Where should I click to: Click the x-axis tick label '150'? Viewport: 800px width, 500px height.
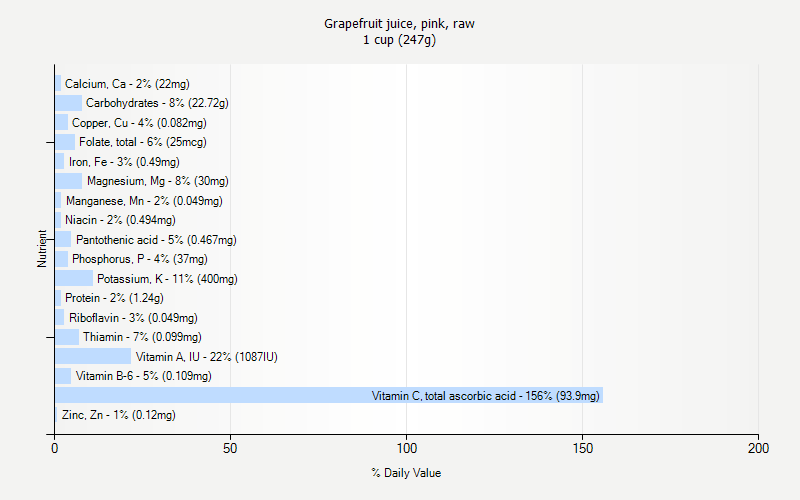pos(583,448)
